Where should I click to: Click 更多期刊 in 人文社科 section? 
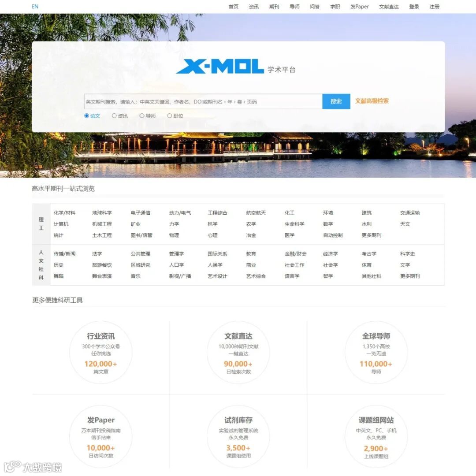pos(410,276)
